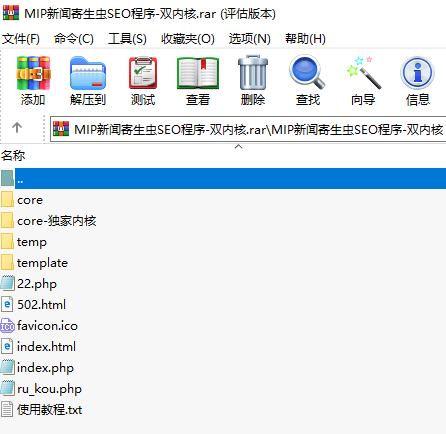Show archive 信息 (Info) icon

click(417, 81)
